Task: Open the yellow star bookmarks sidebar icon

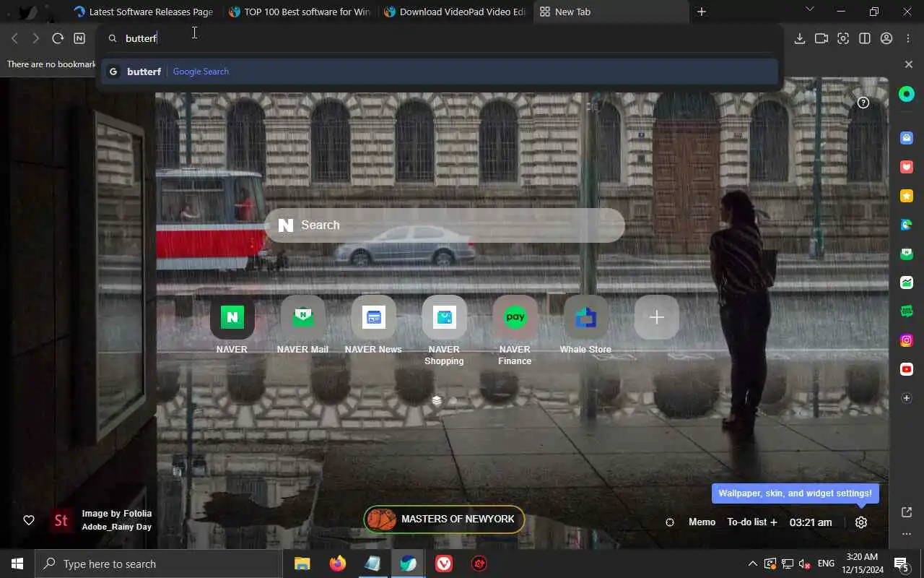Action: click(x=907, y=196)
